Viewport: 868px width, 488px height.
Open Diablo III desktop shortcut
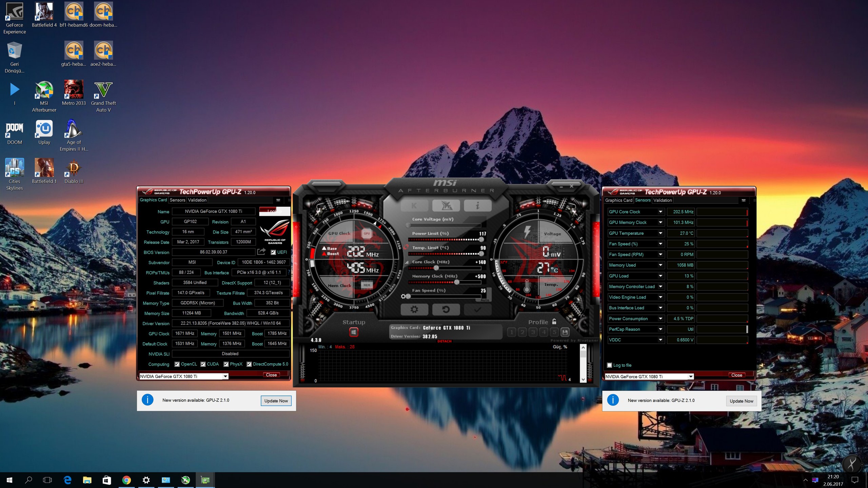tap(74, 171)
